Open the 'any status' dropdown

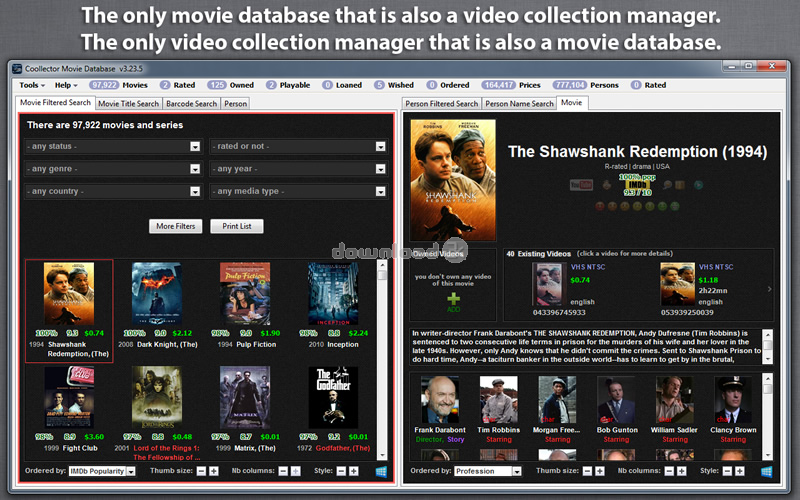[114, 146]
